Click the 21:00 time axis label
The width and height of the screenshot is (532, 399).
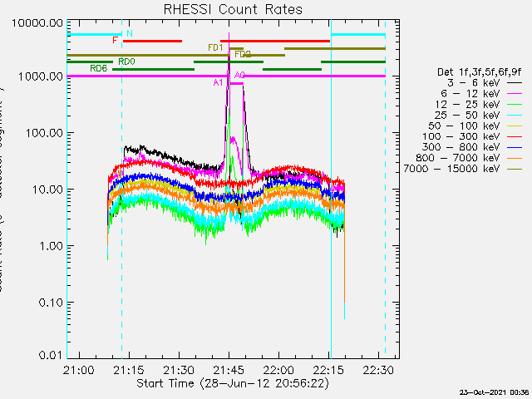(79, 370)
